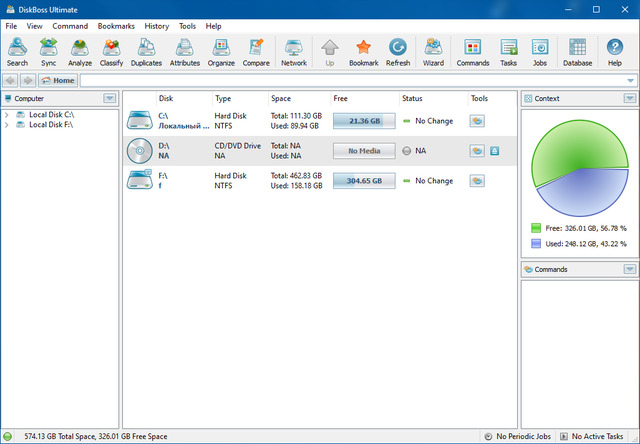This screenshot has height=444, width=640.
Task: Open the Search tool in toolbar
Action: (17, 52)
